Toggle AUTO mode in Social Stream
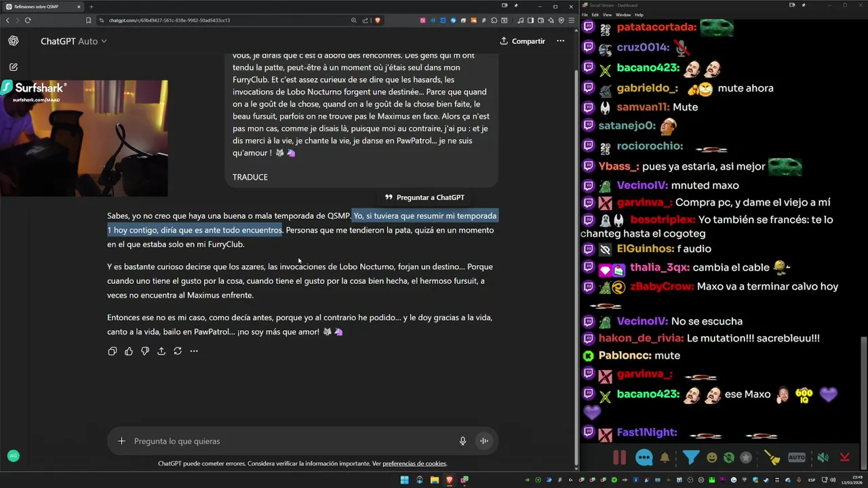 [797, 457]
